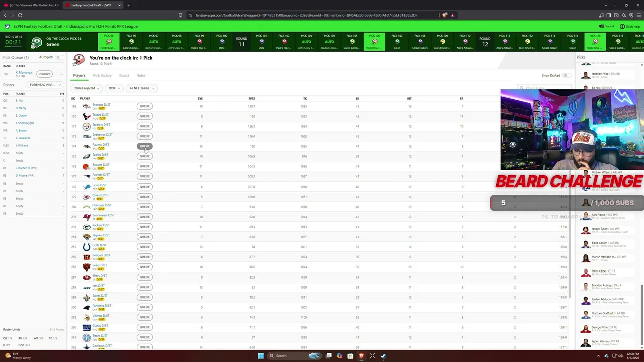Click the Browns team logo

(87, 166)
